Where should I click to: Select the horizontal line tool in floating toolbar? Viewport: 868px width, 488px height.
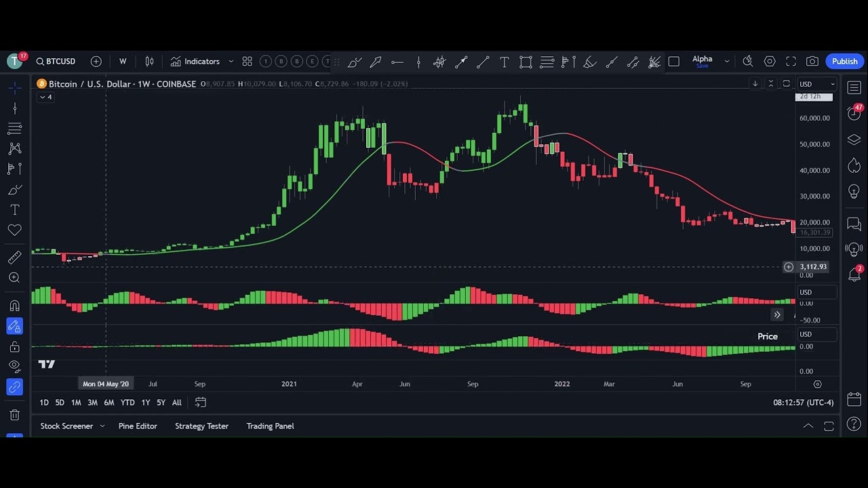(x=397, y=62)
